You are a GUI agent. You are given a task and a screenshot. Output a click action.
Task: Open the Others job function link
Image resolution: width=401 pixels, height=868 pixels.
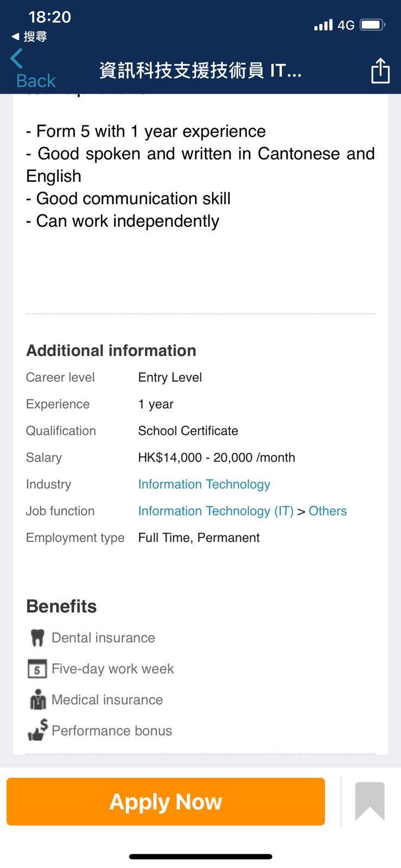tap(328, 511)
